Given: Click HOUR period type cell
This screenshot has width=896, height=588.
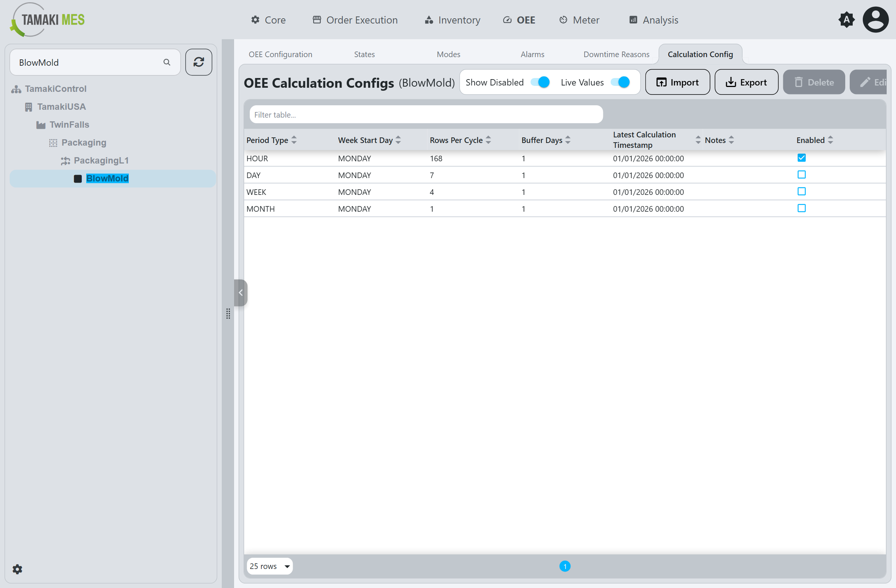Looking at the screenshot, I should (x=257, y=159).
